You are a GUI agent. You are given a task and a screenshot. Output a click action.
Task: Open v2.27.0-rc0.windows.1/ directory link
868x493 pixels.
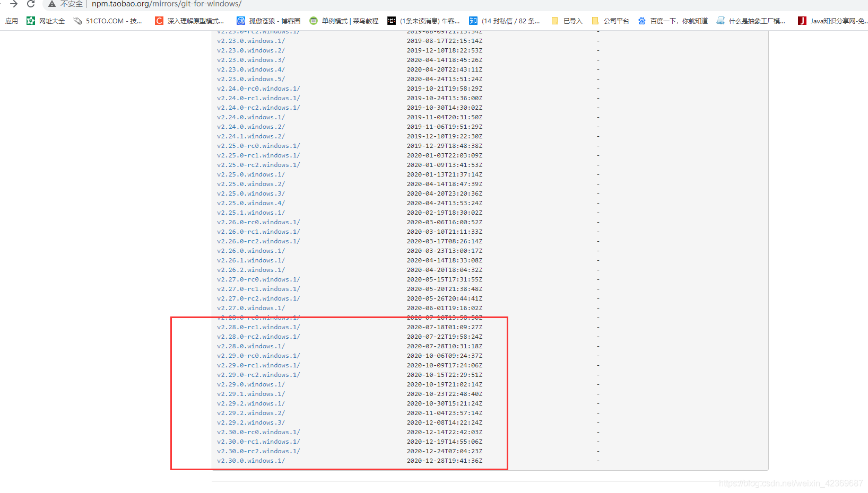click(x=258, y=279)
